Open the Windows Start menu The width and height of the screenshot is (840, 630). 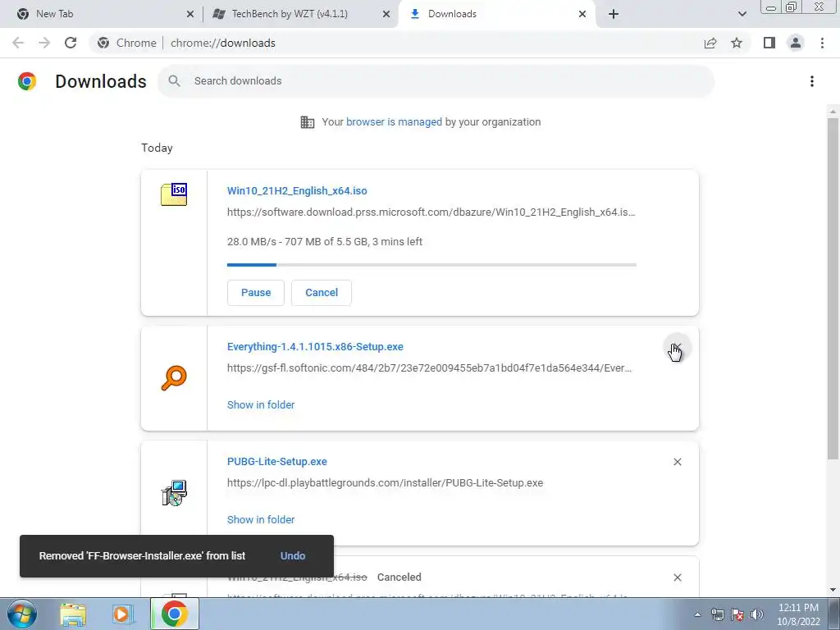pos(22,614)
